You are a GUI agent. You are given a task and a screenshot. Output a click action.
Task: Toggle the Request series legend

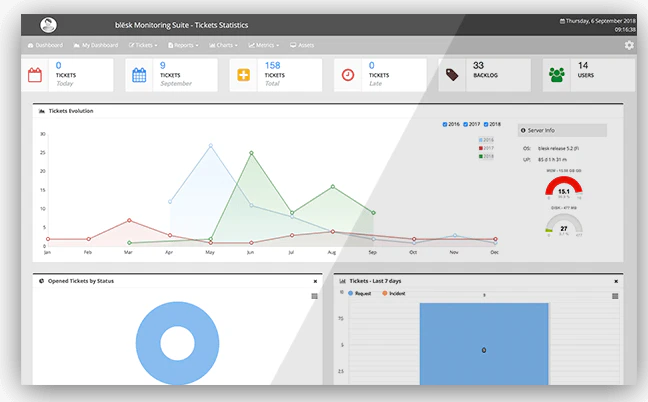[x=360, y=293]
